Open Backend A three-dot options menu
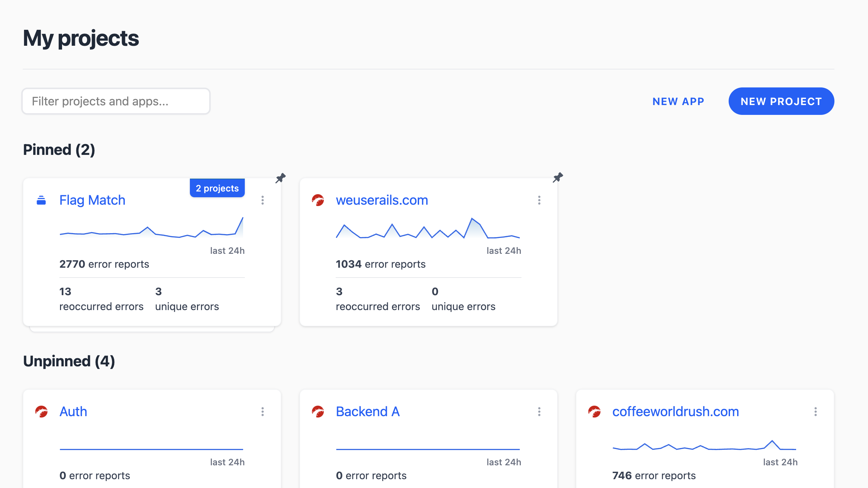The width and height of the screenshot is (868, 488). pos(539,412)
